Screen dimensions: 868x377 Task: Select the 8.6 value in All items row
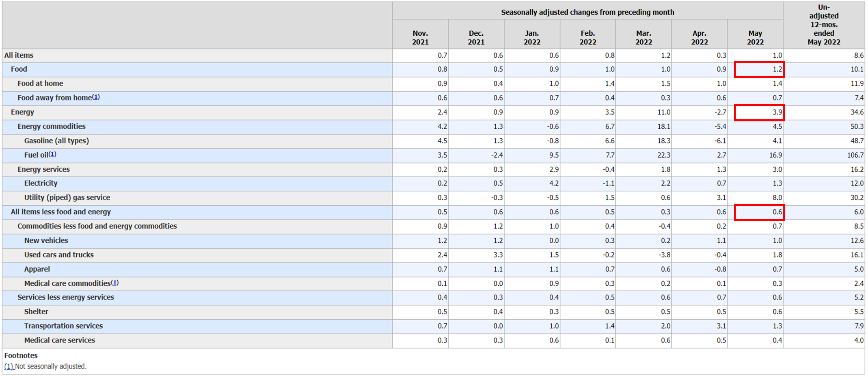[x=859, y=55]
